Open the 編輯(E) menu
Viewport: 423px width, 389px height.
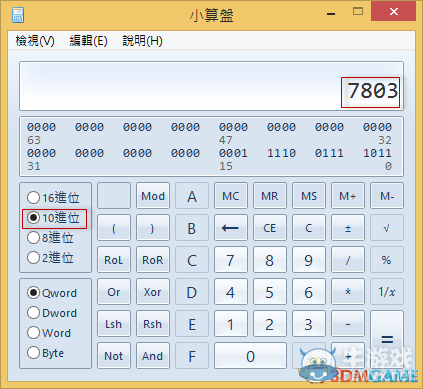pos(88,41)
